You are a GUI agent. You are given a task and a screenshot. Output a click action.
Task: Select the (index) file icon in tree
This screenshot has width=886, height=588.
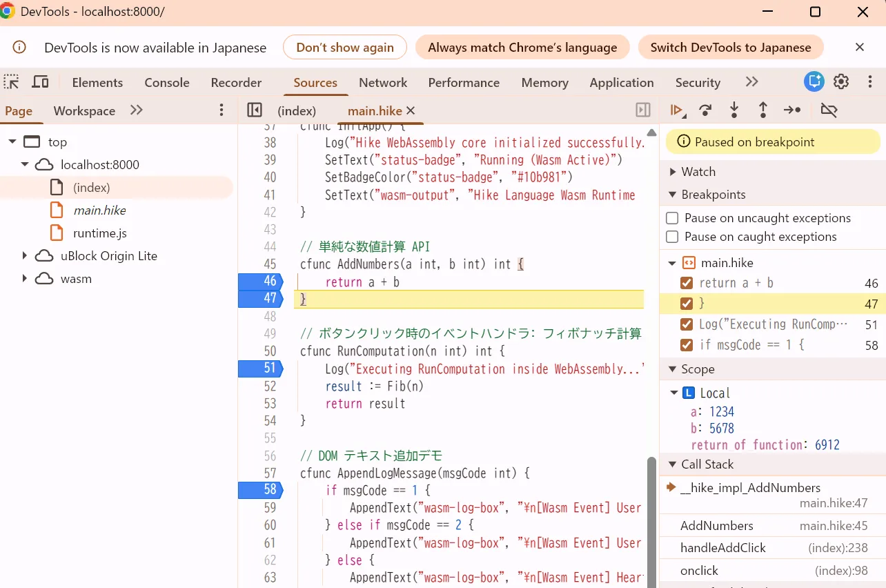[x=57, y=187]
